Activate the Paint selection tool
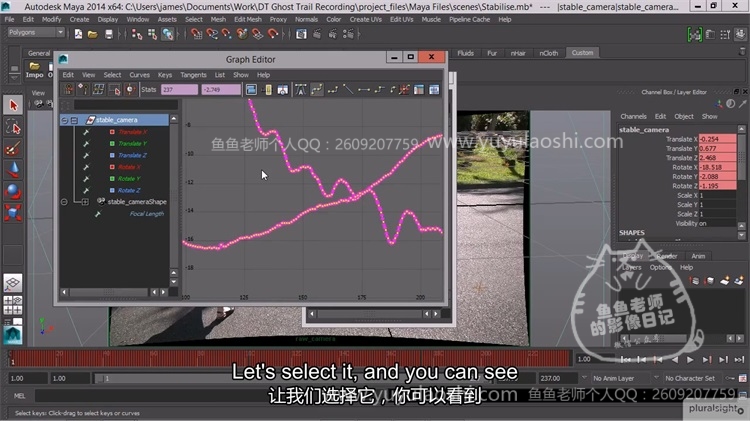 13,148
